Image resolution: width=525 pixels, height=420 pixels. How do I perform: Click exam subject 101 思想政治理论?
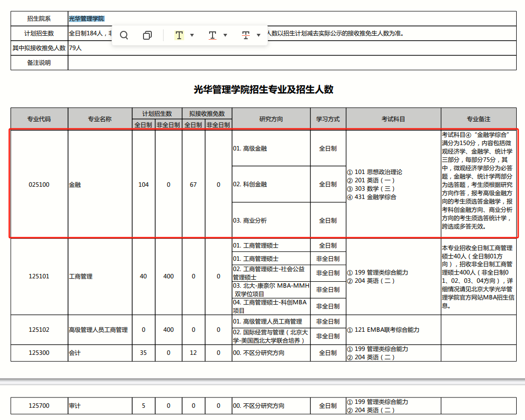375,172
